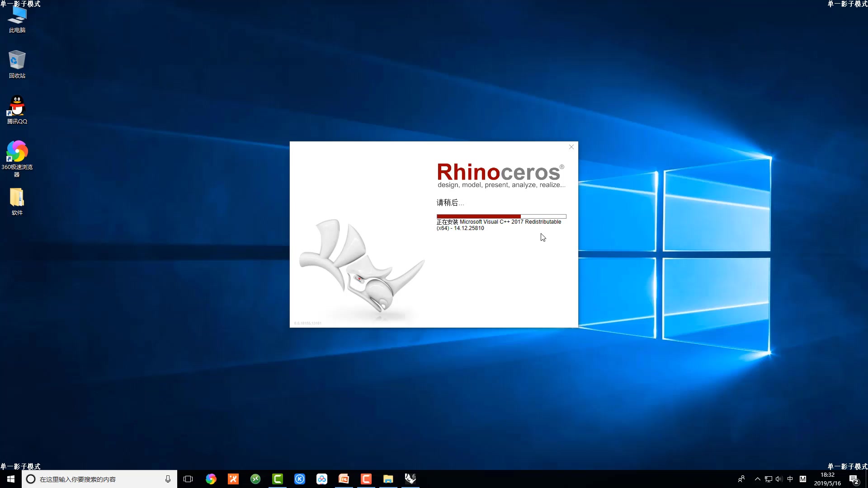Open Baidu Netdisk icon in taskbar

click(322, 479)
